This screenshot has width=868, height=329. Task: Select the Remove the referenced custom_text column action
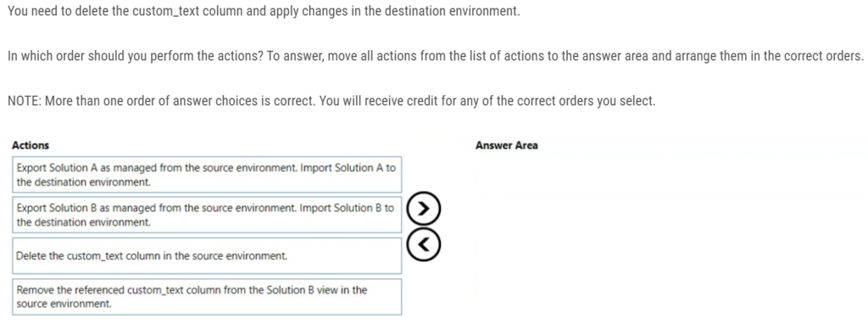[207, 297]
